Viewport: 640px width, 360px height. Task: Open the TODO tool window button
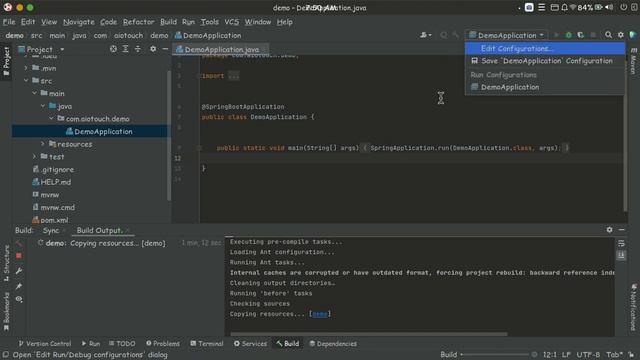(x=122, y=344)
